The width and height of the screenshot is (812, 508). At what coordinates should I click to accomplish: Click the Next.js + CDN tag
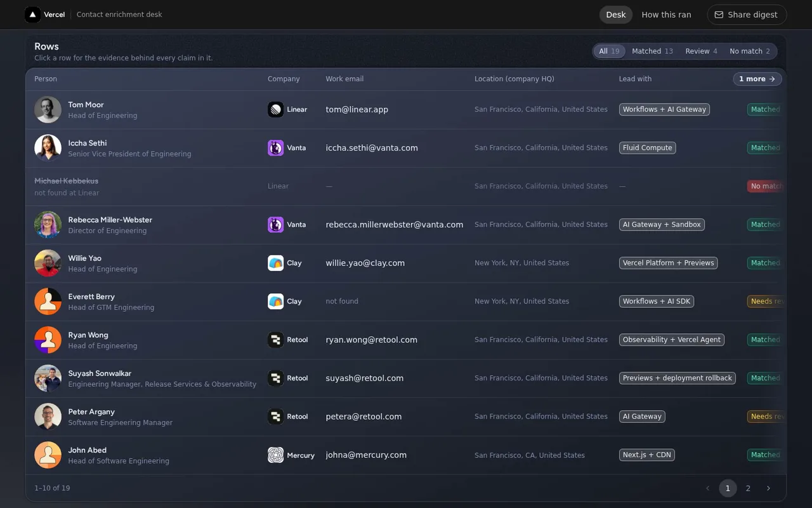646,455
